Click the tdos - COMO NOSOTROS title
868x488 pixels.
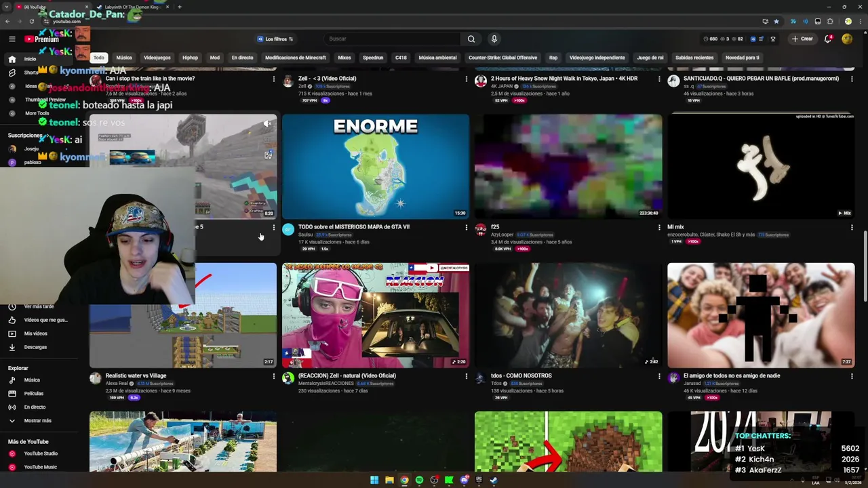pos(521,375)
